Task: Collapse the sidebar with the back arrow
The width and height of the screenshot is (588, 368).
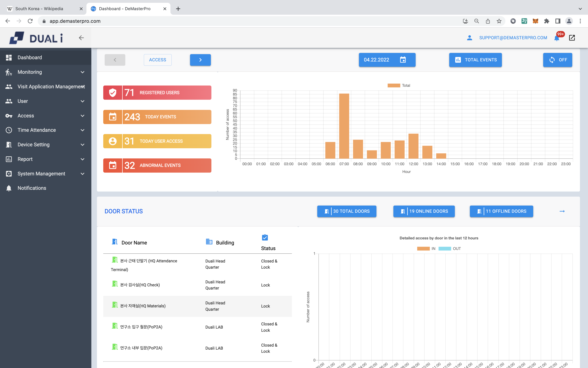Action: pyautogui.click(x=81, y=38)
